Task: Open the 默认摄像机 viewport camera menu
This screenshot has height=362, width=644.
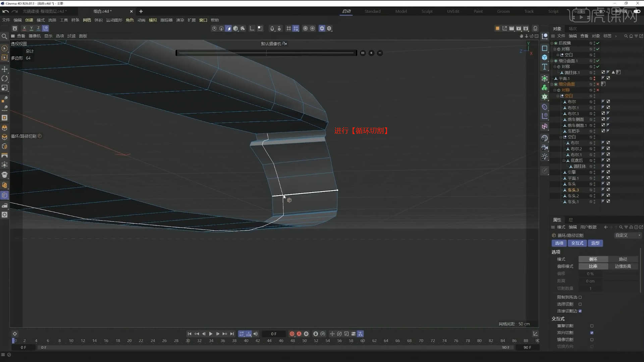Action: pyautogui.click(x=274, y=44)
